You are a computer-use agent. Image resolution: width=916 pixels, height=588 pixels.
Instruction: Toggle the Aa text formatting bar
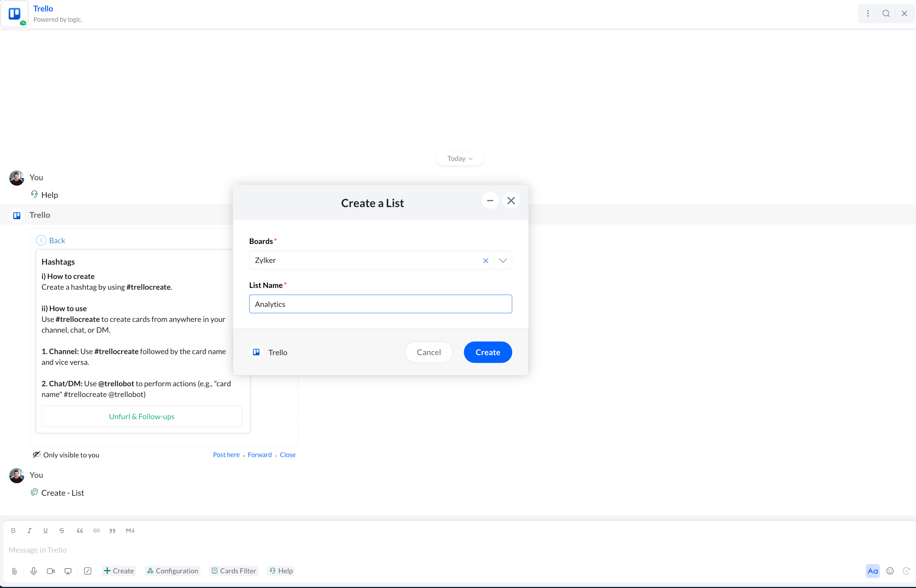873,571
